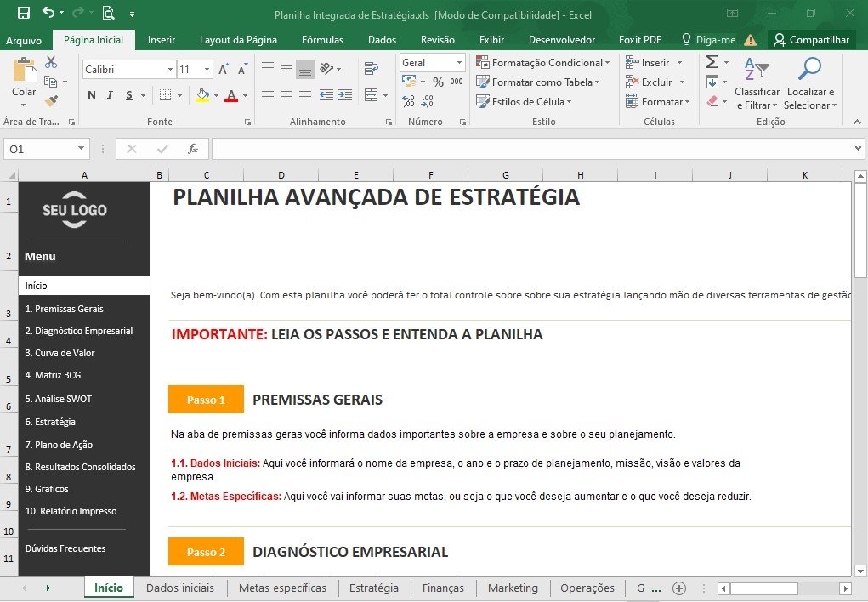Screen dimensions: 868x602
Task: Open the Estratégia sheet tab
Action: [374, 588]
